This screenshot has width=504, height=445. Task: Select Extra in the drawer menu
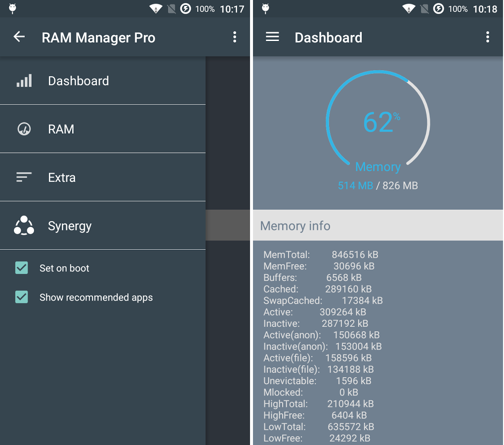(103, 177)
